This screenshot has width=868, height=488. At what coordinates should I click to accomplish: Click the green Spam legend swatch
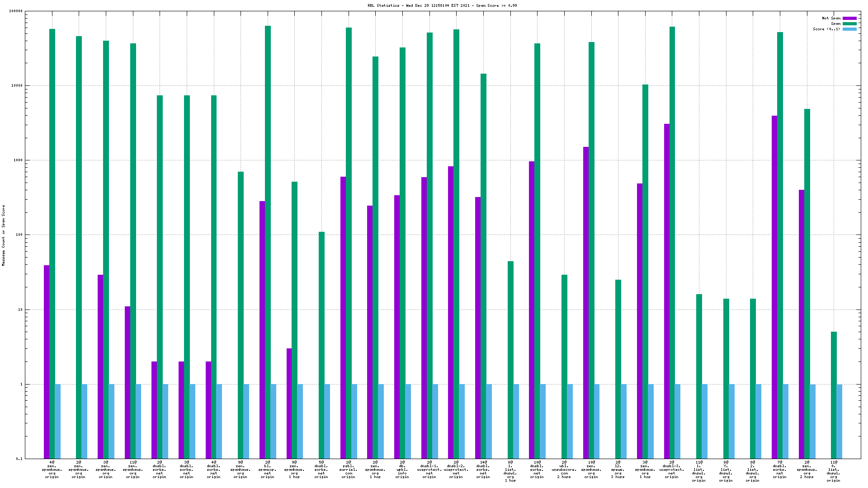tap(849, 24)
